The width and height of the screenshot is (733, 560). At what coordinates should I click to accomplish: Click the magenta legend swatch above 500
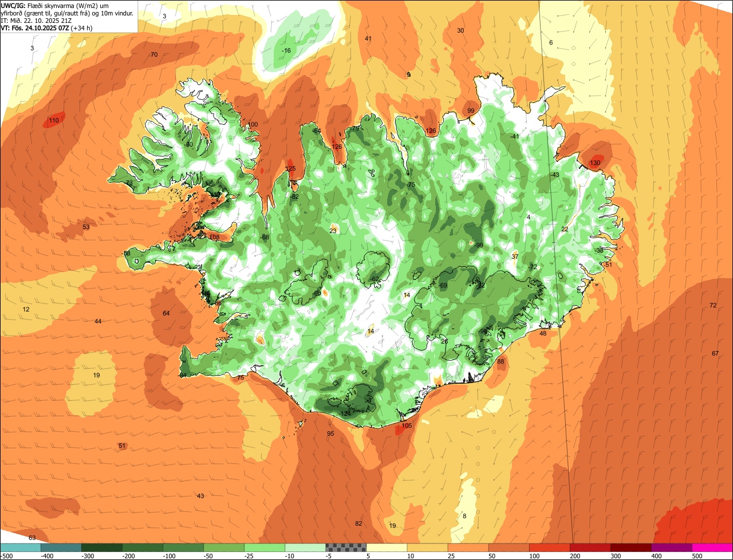coord(712,547)
